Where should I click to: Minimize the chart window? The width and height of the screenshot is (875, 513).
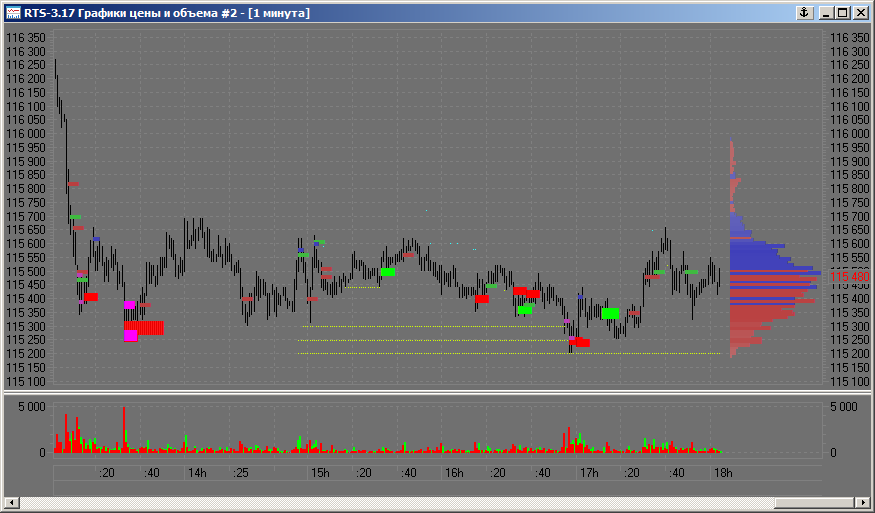point(827,13)
